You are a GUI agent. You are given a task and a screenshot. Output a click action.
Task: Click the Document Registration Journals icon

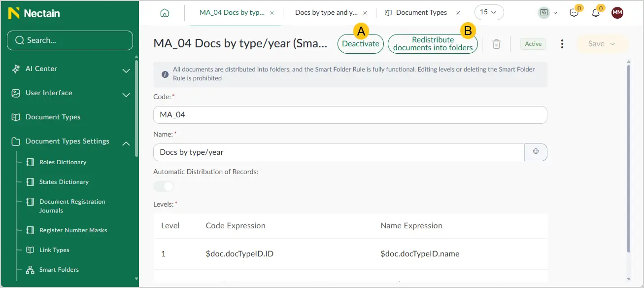pos(30,202)
